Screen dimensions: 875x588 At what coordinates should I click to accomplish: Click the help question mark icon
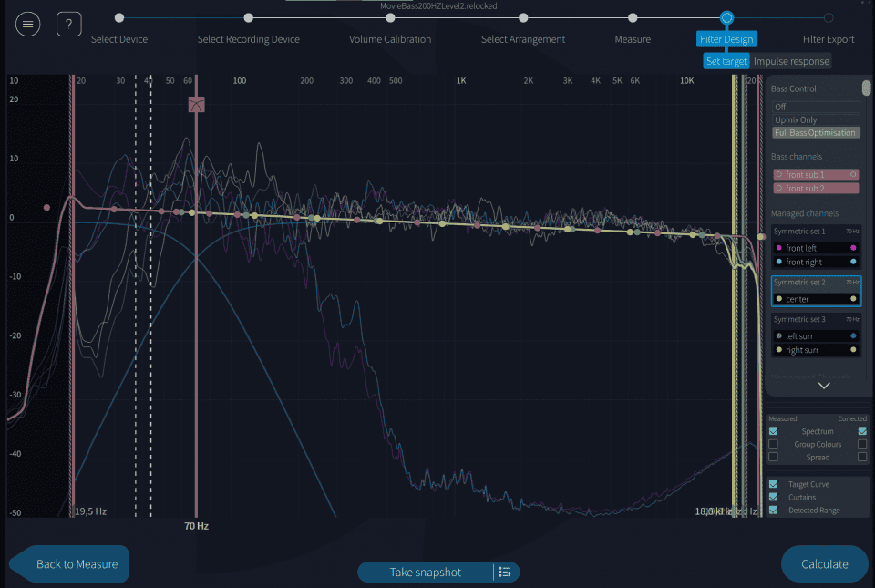point(69,25)
